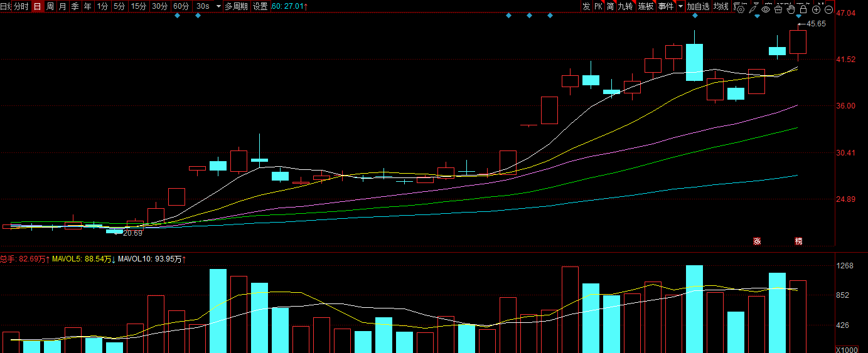Select the drawing pen tool icon

pyautogui.click(x=753, y=9)
